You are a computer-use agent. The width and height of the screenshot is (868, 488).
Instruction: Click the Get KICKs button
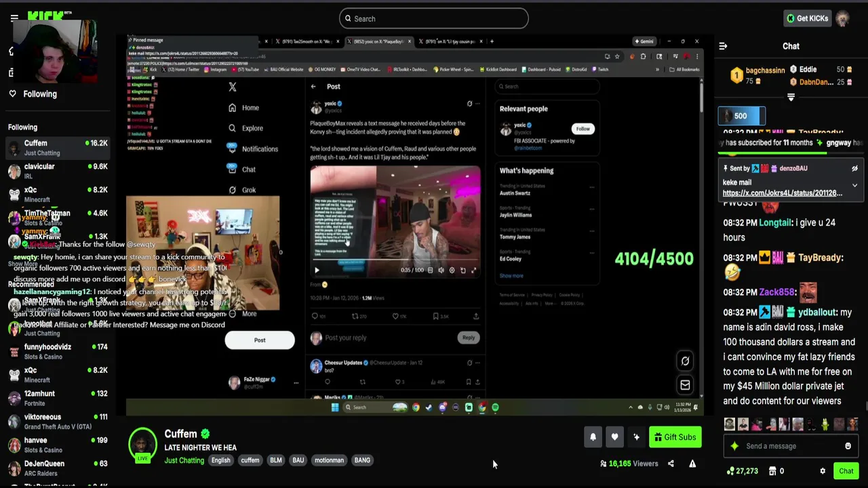coord(807,18)
